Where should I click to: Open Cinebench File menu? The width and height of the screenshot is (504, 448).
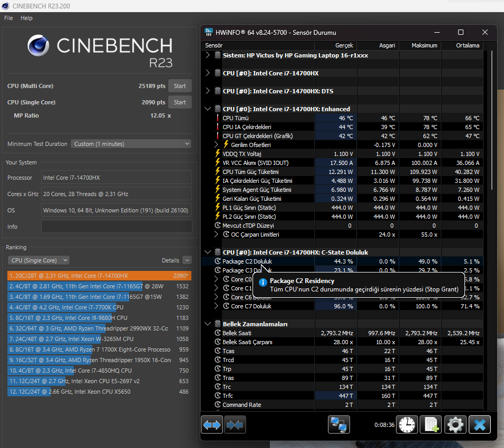click(8, 18)
